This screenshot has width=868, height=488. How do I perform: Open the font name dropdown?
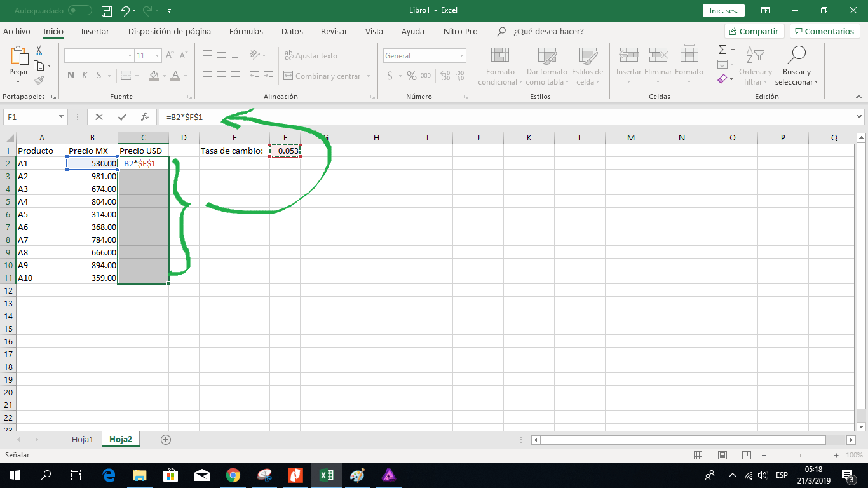click(130, 56)
